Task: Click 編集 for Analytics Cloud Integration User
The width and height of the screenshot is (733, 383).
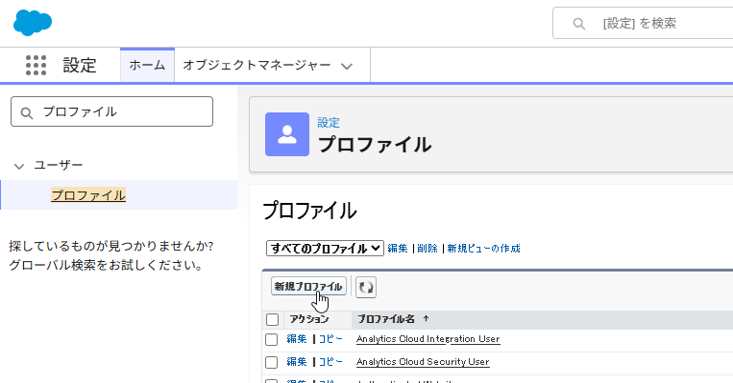Action: [x=296, y=339]
